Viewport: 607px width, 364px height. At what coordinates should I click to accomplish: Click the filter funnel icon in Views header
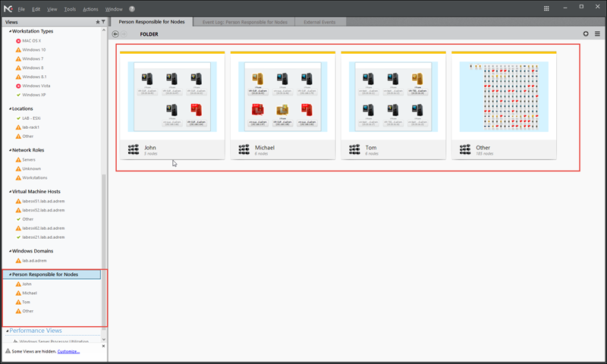103,22
